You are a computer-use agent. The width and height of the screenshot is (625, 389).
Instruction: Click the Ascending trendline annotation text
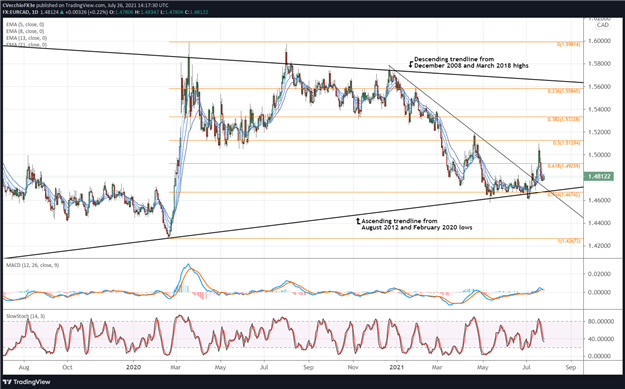pos(417,224)
